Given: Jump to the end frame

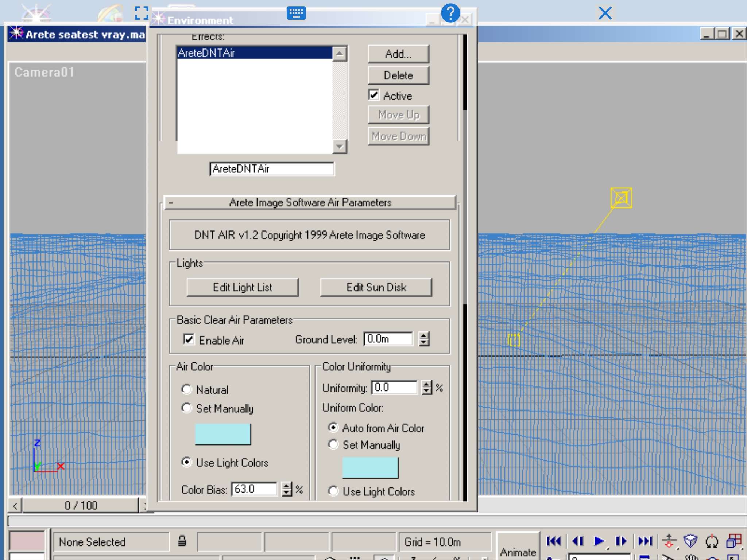Looking at the screenshot, I should [x=645, y=541].
